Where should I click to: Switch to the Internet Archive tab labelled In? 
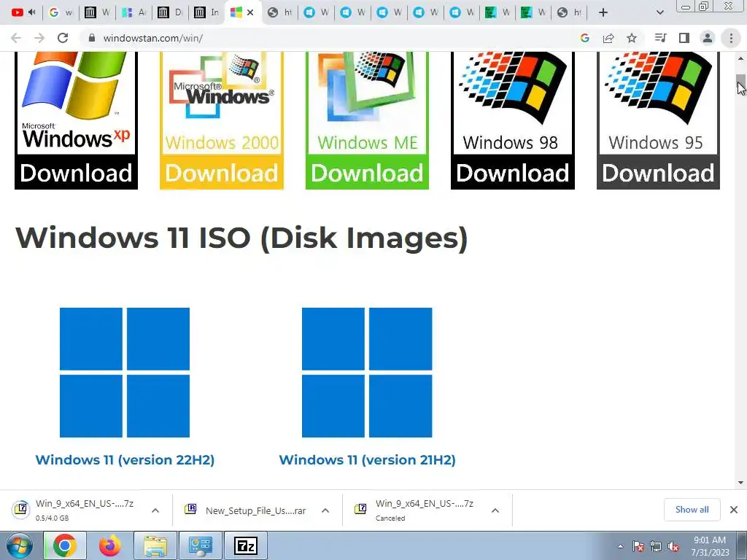pyautogui.click(x=206, y=12)
